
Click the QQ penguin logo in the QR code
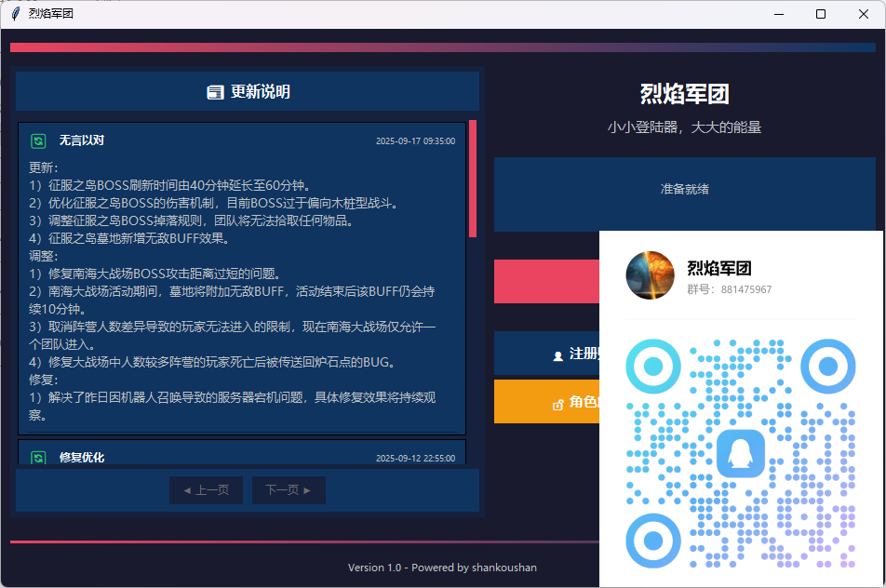740,454
